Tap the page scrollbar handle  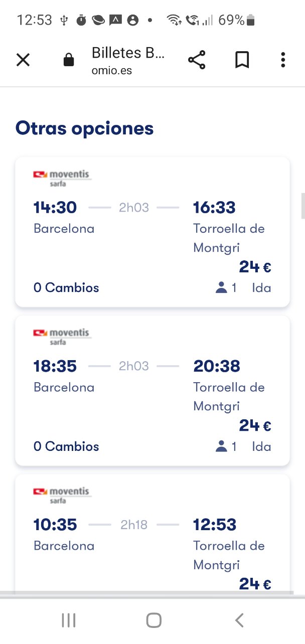302,206
